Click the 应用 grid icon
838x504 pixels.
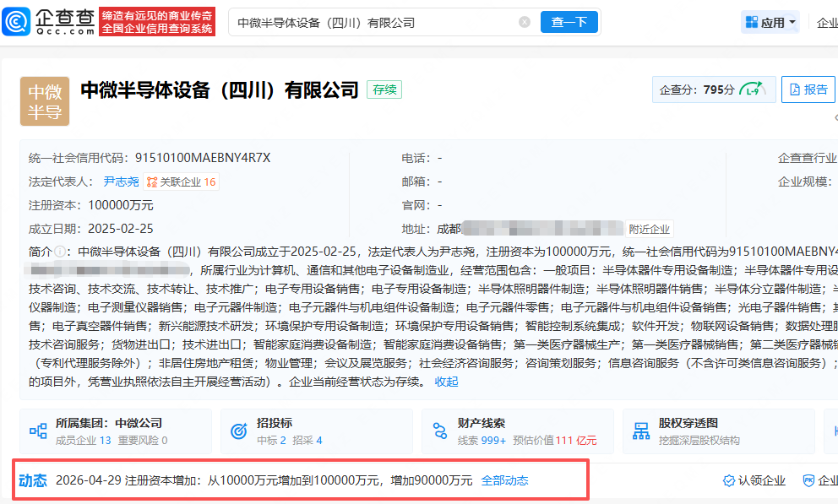pyautogui.click(x=752, y=22)
